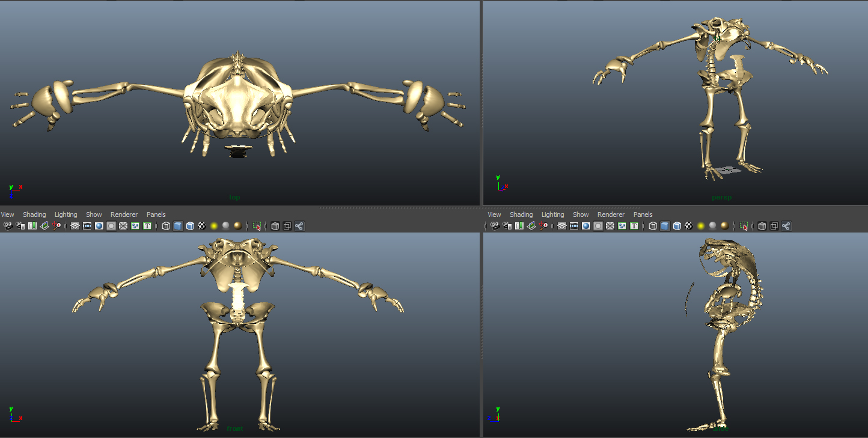
Task: Open the Panels menu of the front panel
Action: coord(156,214)
